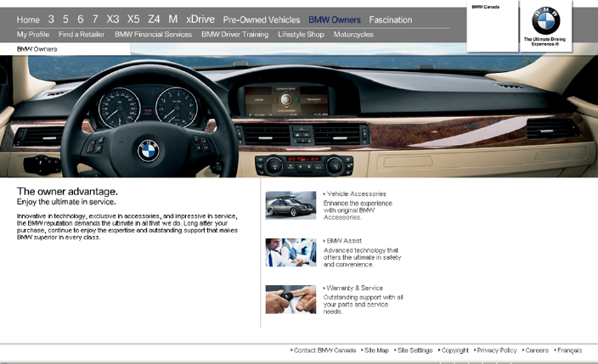Click the 'Enhance the experience' description text
598x364 pixels.
358,210
